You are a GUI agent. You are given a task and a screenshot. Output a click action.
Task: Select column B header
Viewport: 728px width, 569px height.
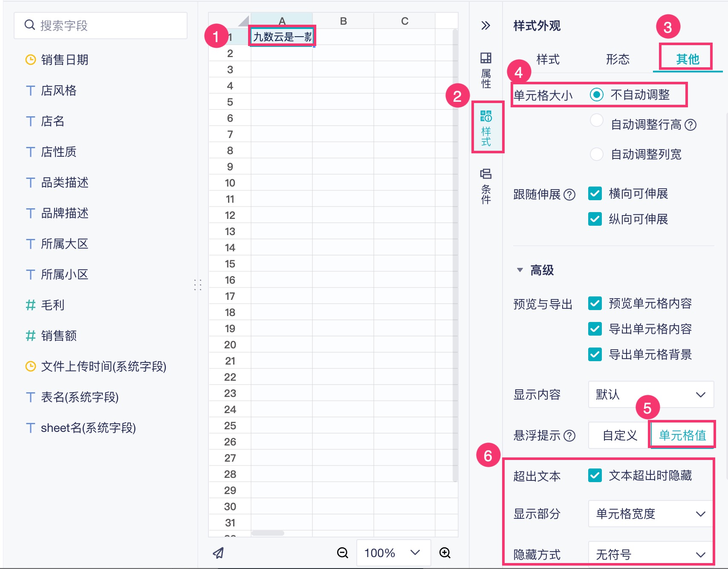point(343,21)
